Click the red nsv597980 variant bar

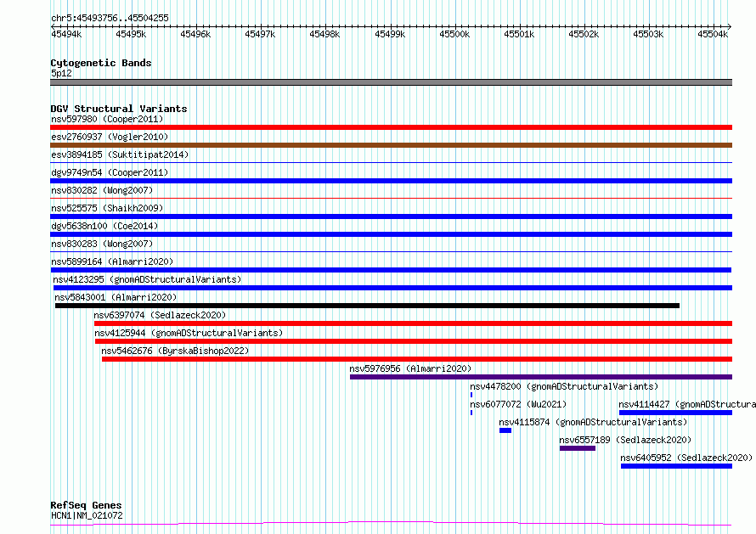[391, 127]
